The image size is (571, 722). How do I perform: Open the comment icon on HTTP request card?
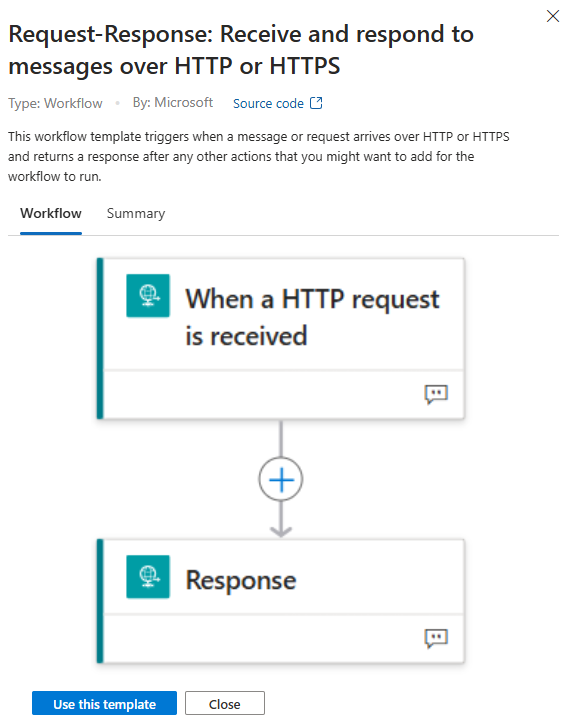click(436, 395)
